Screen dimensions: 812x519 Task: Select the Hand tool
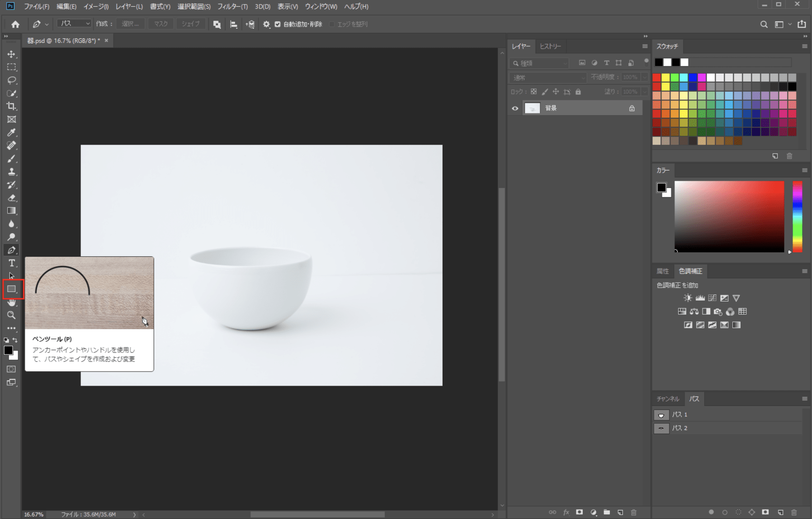(11, 302)
